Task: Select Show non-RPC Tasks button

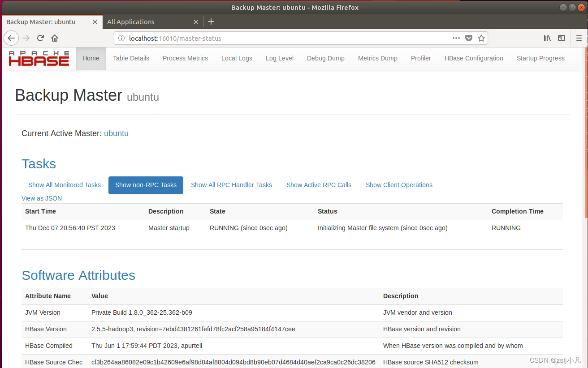Action: [146, 185]
